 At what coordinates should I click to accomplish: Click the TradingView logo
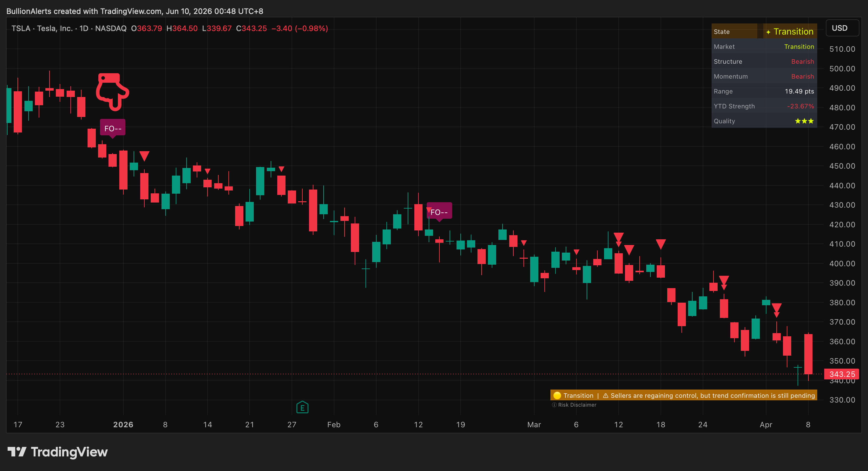coord(58,452)
